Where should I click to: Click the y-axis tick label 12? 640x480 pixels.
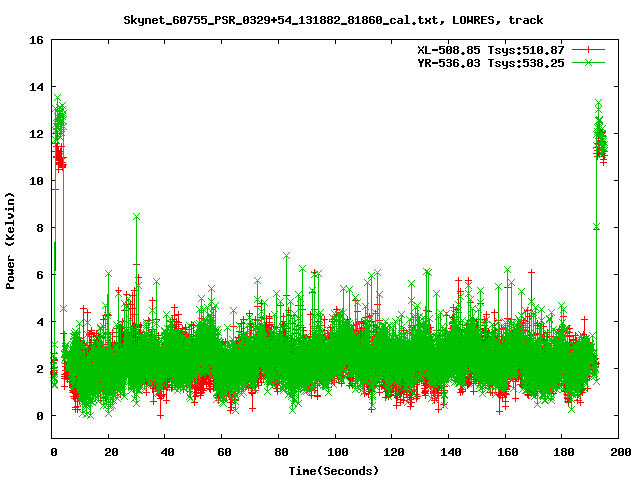[36, 134]
